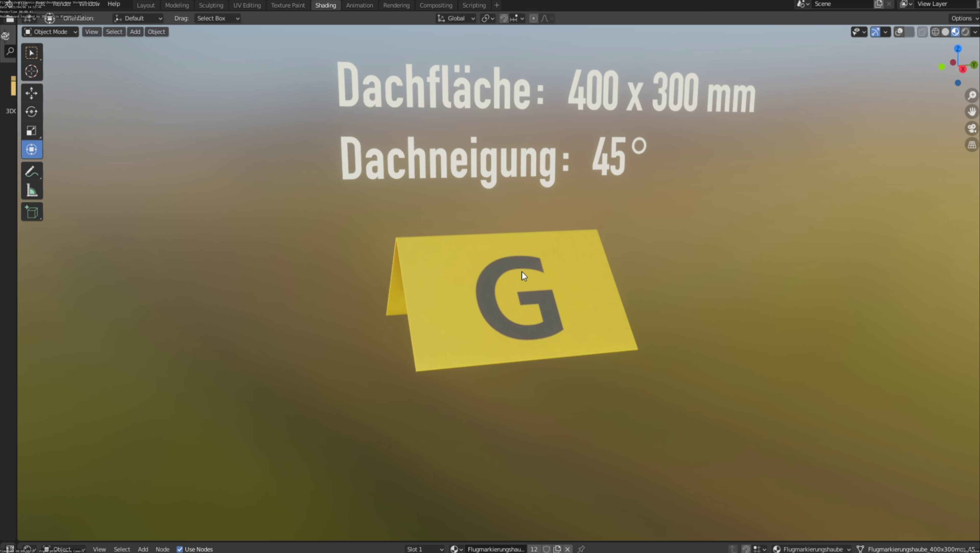The image size is (980, 553).
Task: Click the pan view hand icon
Action: tap(972, 112)
